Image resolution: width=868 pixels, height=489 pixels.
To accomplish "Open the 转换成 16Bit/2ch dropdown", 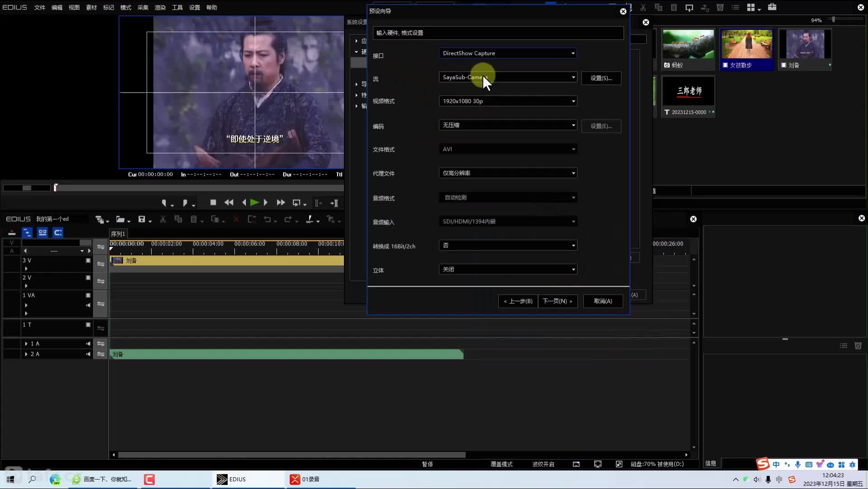I will point(508,245).
